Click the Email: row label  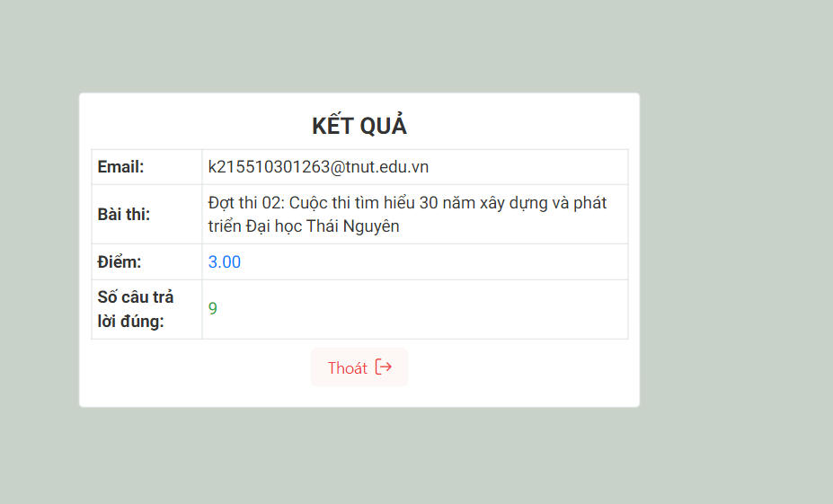pyautogui.click(x=120, y=167)
